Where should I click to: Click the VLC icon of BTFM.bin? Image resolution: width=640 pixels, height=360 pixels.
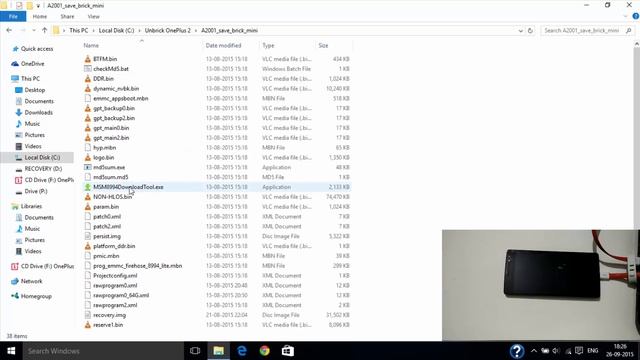(87, 59)
